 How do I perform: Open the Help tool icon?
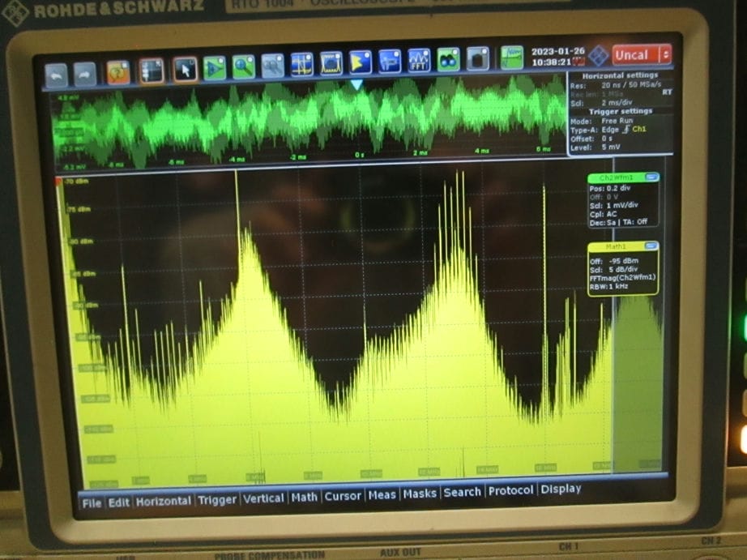118,72
